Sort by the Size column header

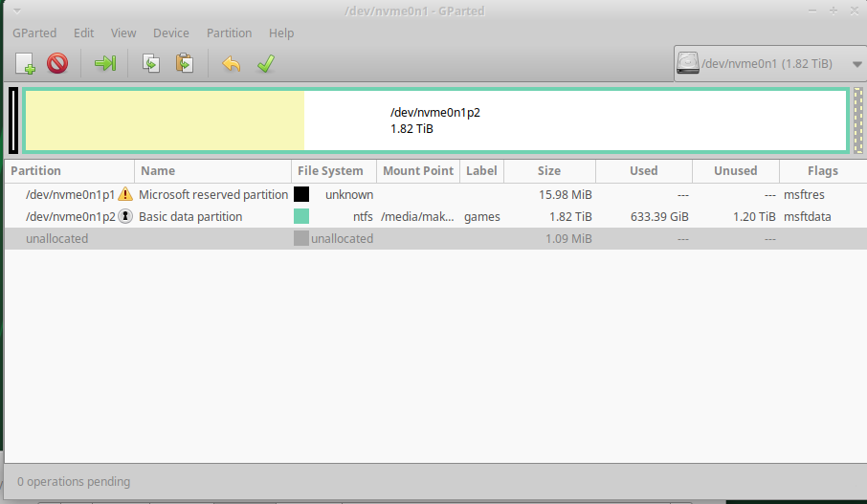click(549, 171)
